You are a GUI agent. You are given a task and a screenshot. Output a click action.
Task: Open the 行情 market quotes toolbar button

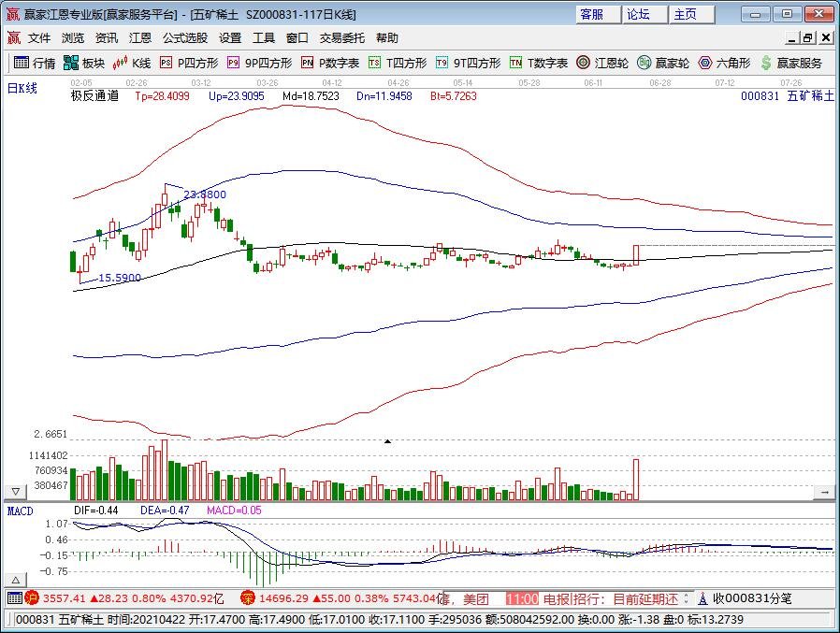35,64
